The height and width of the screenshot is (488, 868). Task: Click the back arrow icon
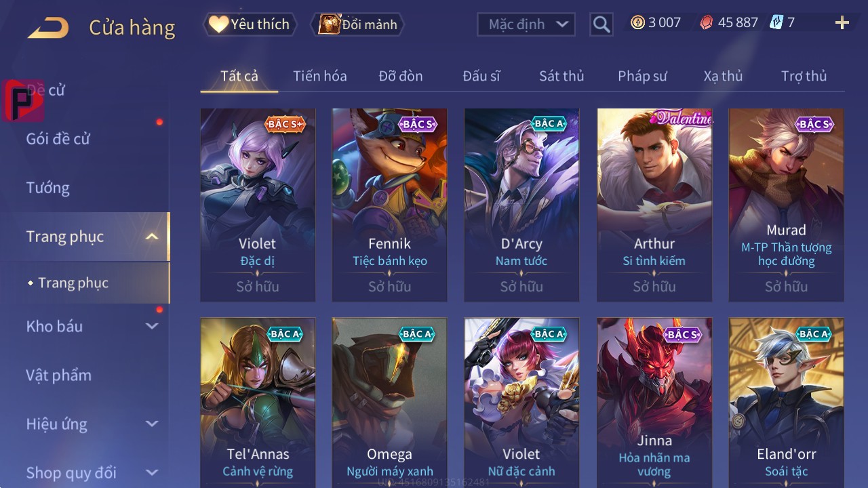[x=47, y=28]
